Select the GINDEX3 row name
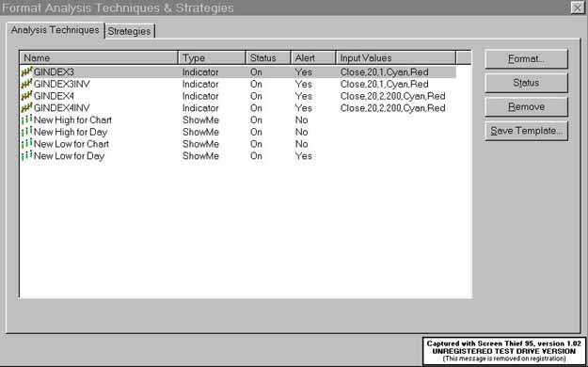This screenshot has height=367, width=588. click(54, 72)
